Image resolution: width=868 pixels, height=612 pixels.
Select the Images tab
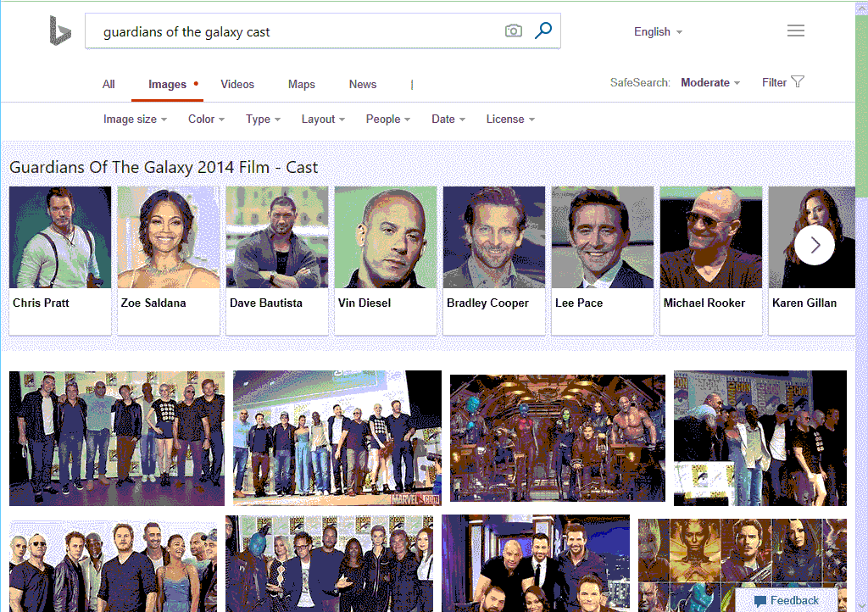pos(167,84)
